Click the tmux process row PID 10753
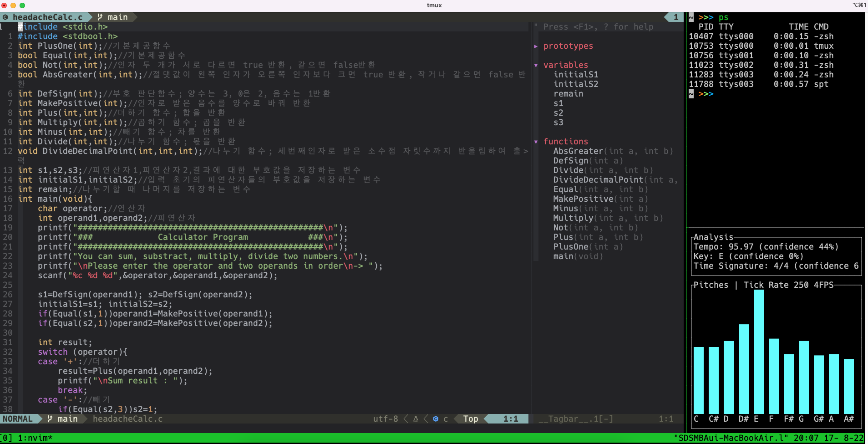Screen dimensions: 868x444 (x=761, y=46)
